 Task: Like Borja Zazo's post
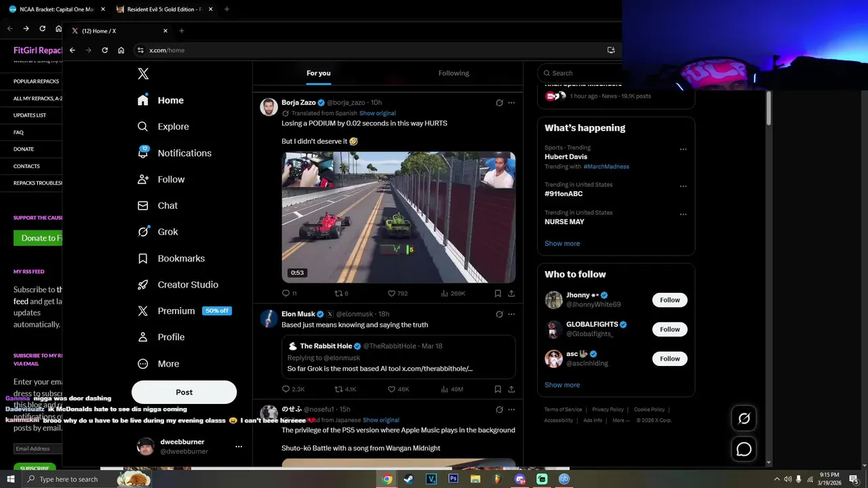click(x=397, y=293)
